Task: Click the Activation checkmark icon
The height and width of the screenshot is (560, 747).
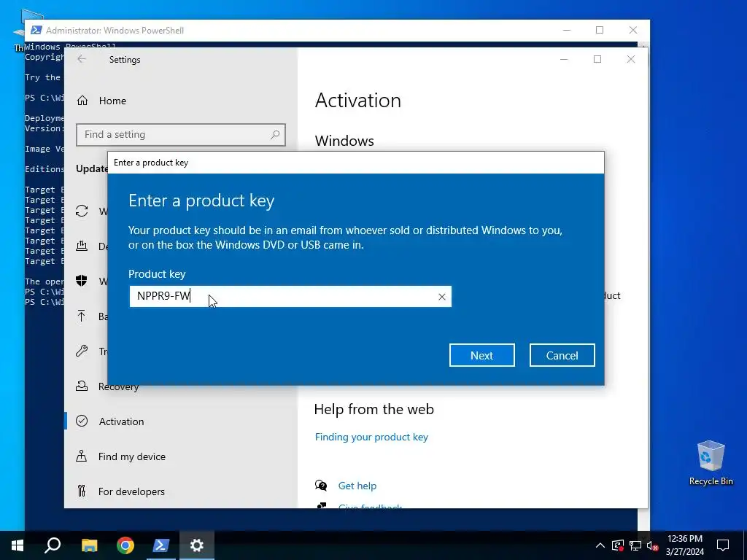Action: (82, 421)
